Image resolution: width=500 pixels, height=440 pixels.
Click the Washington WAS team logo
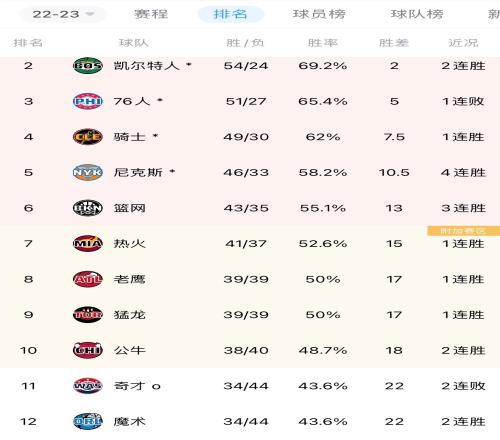[88, 386]
